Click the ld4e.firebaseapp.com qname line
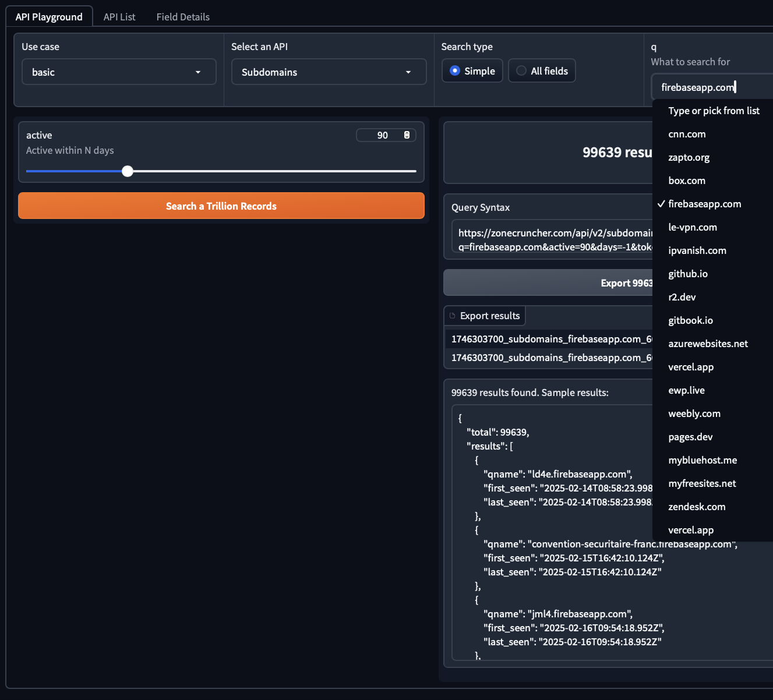The height and width of the screenshot is (700, 773). pos(558,474)
